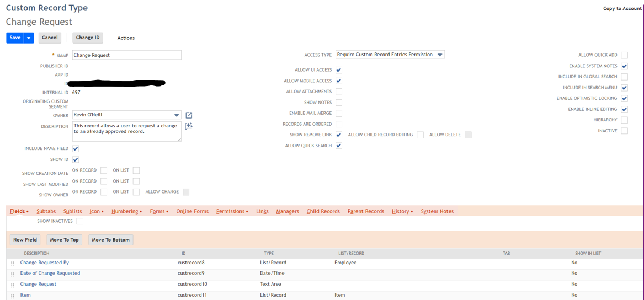644x300 pixels.
Task: Open the System Notes tab
Action: click(437, 211)
